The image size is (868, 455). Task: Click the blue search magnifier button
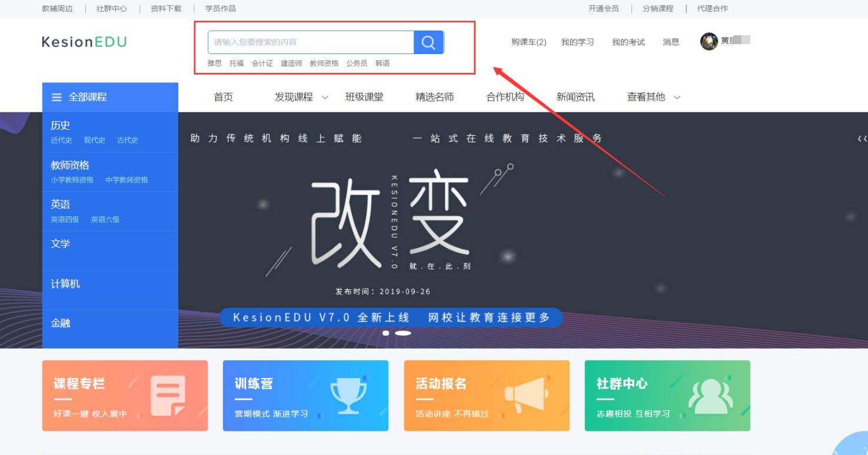click(428, 42)
